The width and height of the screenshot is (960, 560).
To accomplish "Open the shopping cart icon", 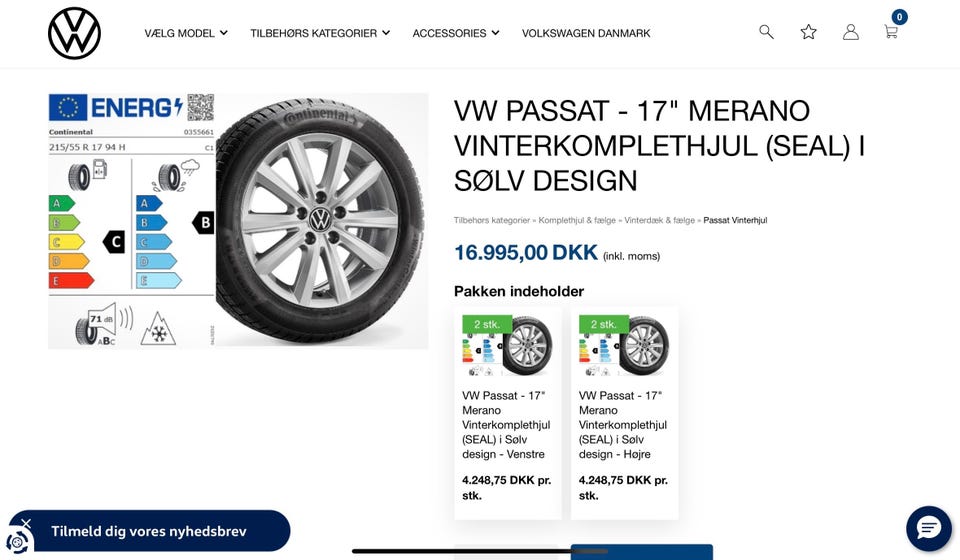I will pos(891,32).
